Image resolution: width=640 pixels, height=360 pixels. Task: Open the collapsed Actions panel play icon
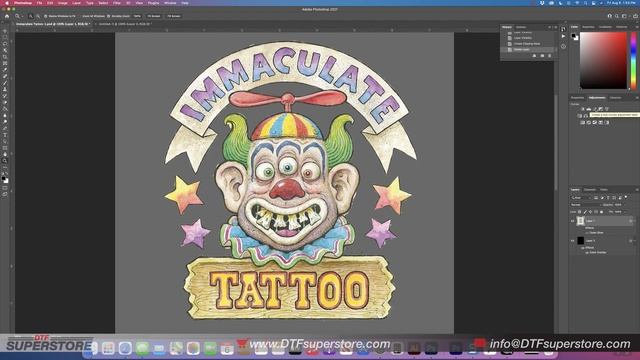[x=563, y=36]
